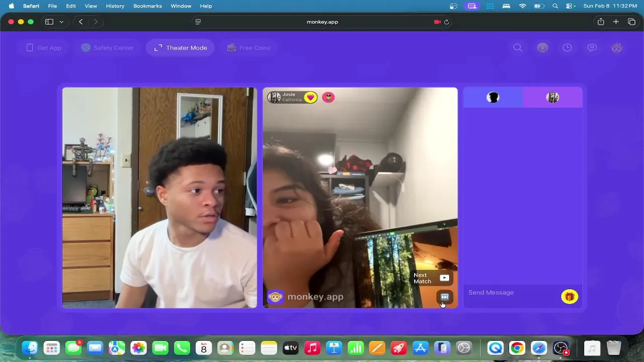This screenshot has width=644, height=362.
Task: Send a gift with the yellow gift icon
Action: [570, 297]
